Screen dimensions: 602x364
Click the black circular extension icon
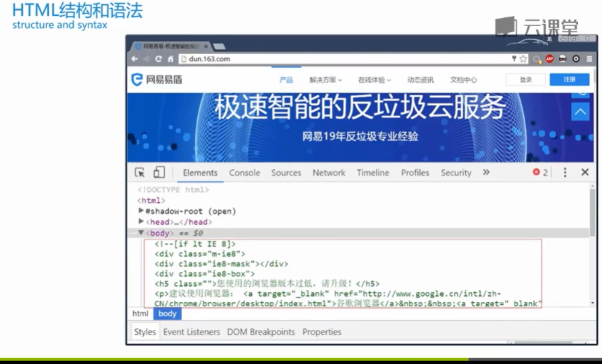576,59
